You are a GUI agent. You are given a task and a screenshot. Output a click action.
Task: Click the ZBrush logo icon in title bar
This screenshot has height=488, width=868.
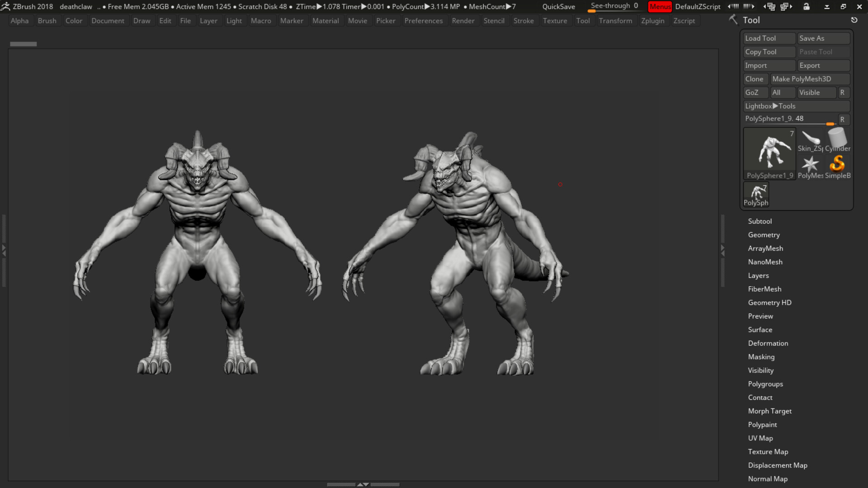pos(5,6)
